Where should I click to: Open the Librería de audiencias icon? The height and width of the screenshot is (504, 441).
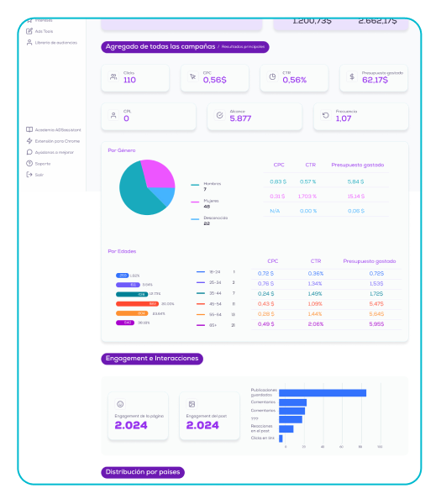tap(29, 43)
